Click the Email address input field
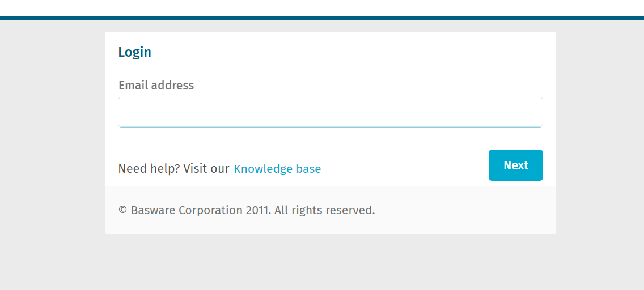This screenshot has width=644, height=290. tap(330, 112)
